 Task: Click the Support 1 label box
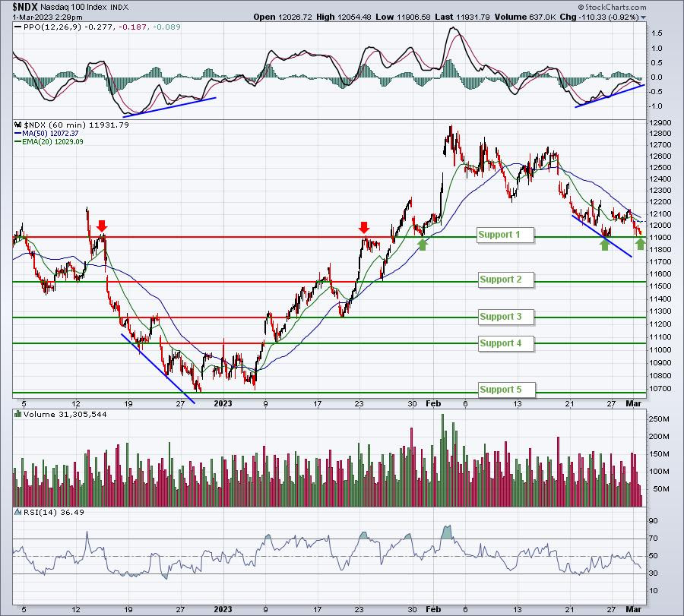[x=505, y=235]
